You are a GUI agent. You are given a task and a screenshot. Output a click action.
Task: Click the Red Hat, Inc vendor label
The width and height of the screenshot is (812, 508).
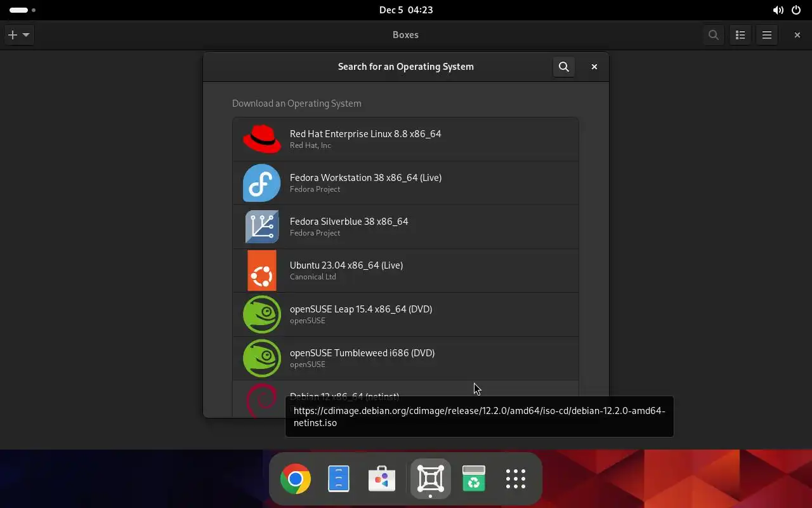[310, 145]
